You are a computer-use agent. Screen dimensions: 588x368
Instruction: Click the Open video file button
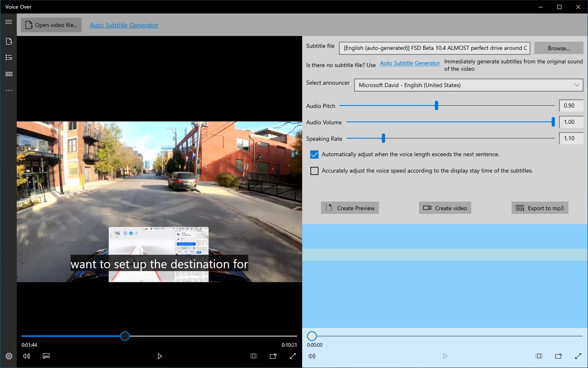pyautogui.click(x=51, y=25)
